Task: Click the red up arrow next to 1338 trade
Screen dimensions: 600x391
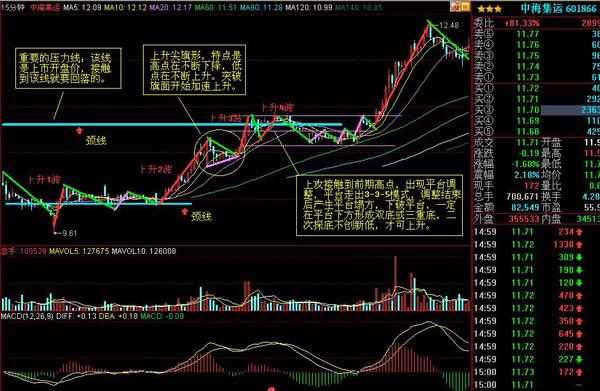Action: pyautogui.click(x=579, y=244)
